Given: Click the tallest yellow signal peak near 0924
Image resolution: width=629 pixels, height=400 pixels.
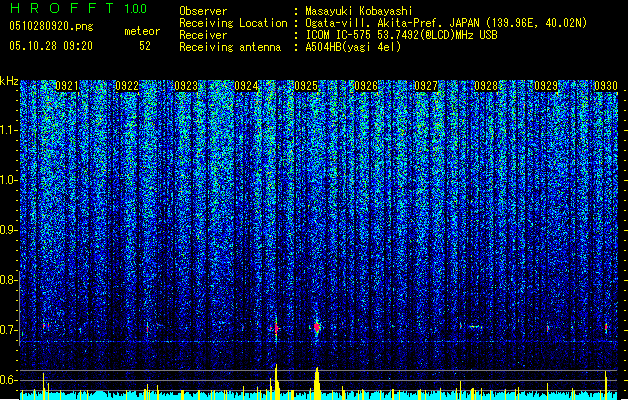Looking at the screenshot, I should coord(276,381).
